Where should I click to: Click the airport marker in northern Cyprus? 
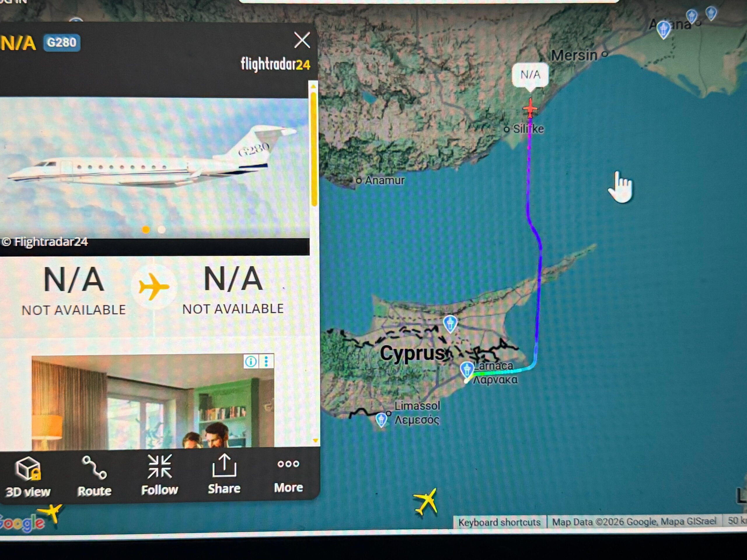[x=450, y=323]
